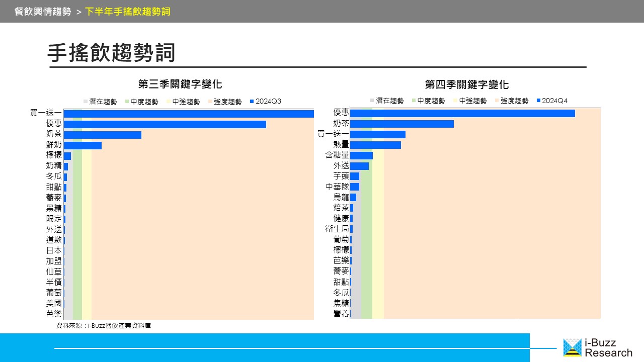Click the 資料來源 source note text
Image resolution: width=644 pixels, height=362 pixels.
[103, 326]
